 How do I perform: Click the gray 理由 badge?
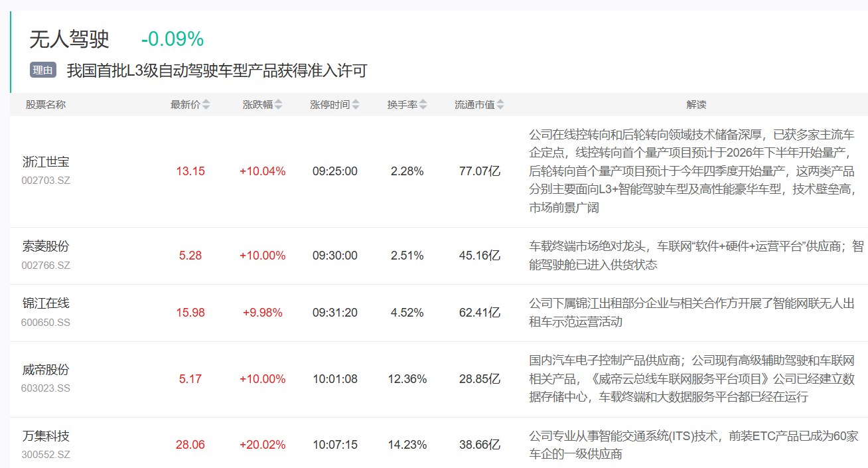[43, 70]
